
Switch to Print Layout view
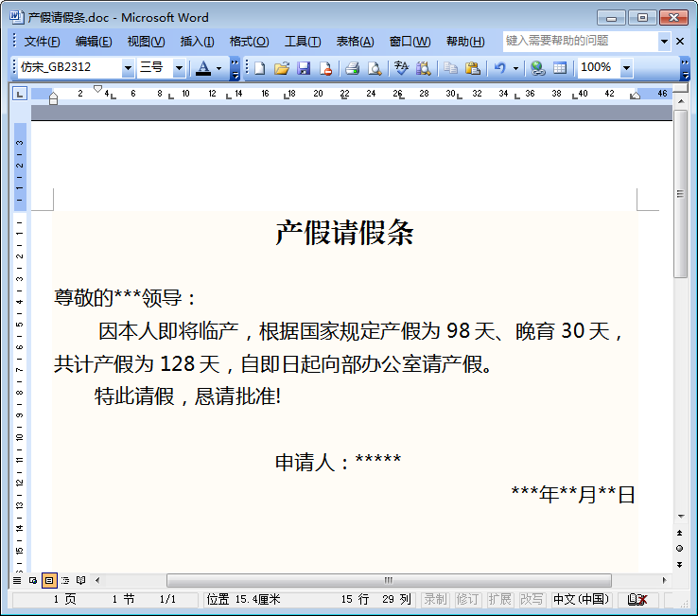point(49,580)
